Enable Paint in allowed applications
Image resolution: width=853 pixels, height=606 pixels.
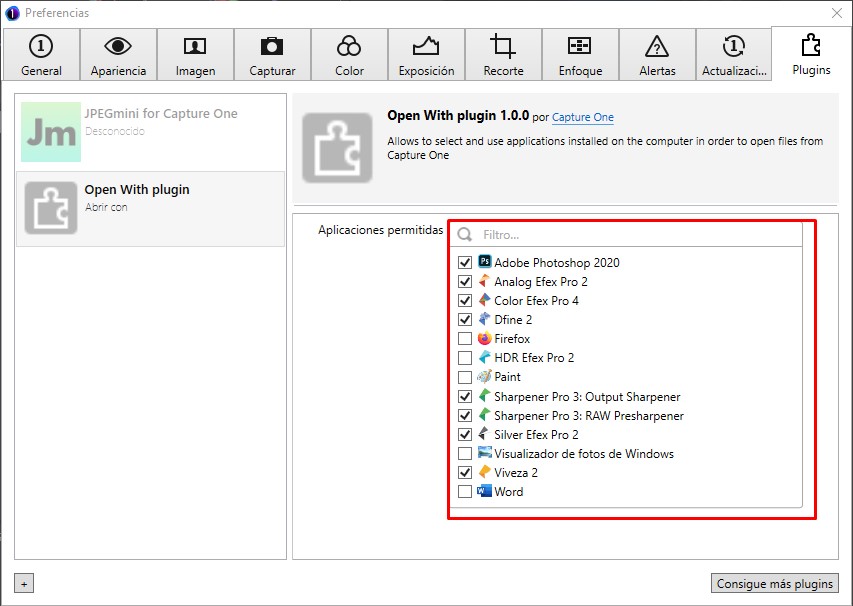(x=465, y=377)
